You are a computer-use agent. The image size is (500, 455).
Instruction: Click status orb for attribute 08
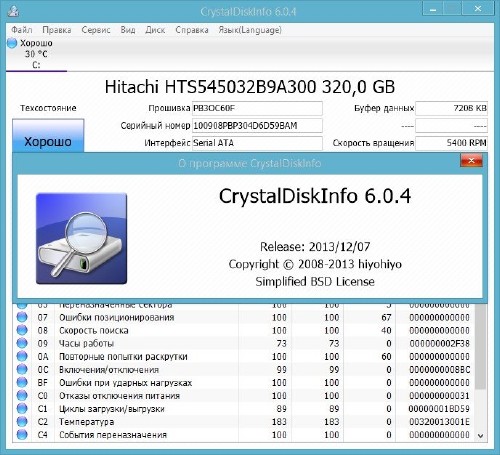22,330
